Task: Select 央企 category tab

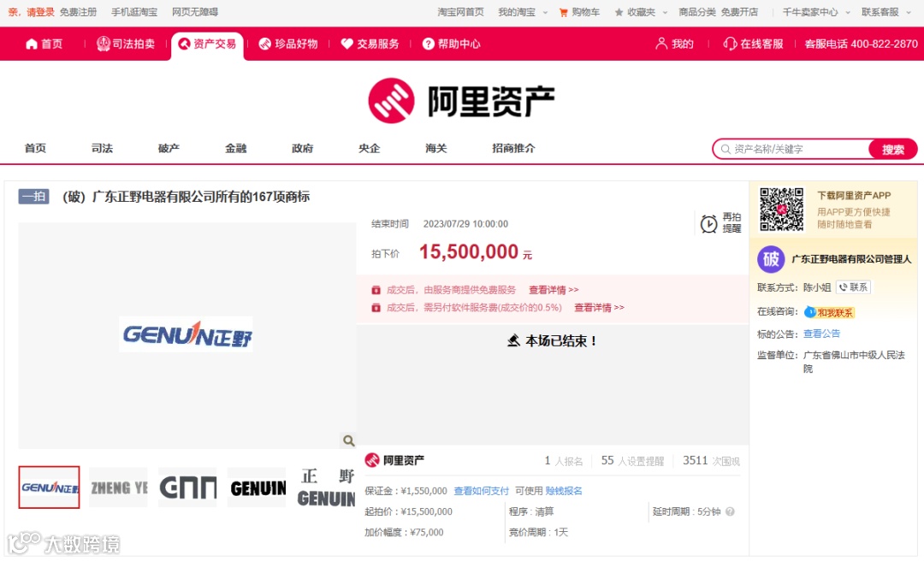Action: coord(370,149)
